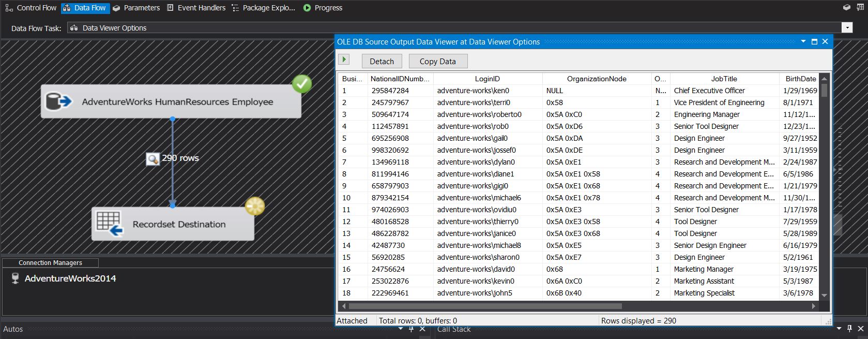Image resolution: width=868 pixels, height=339 pixels.
Task: Click the Recordset Destination grid icon
Action: pos(109,224)
